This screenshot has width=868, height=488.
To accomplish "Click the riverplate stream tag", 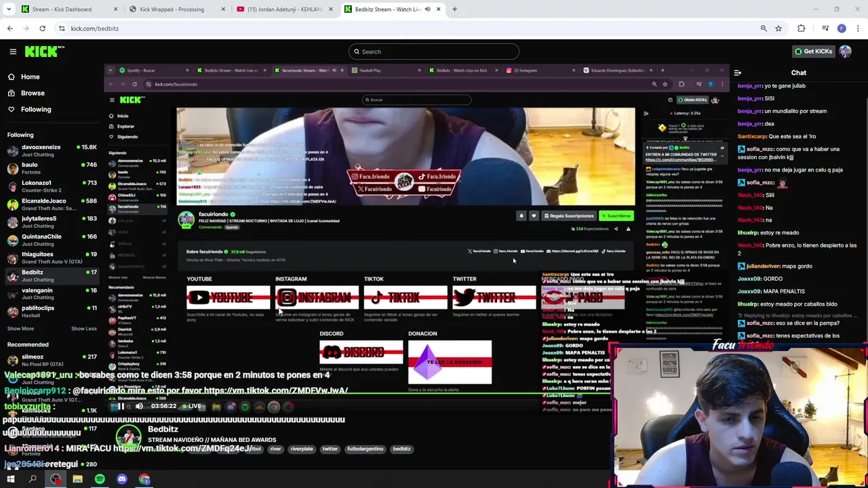I will click(x=302, y=449).
